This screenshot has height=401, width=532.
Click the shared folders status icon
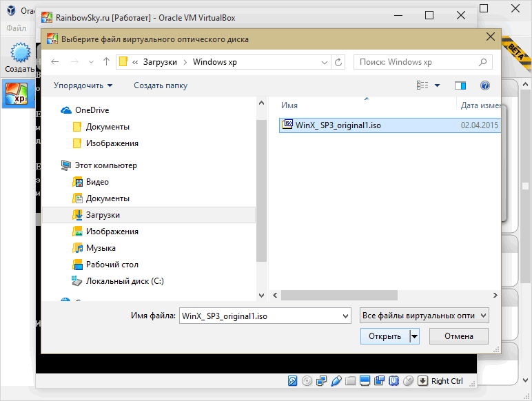pos(350,381)
